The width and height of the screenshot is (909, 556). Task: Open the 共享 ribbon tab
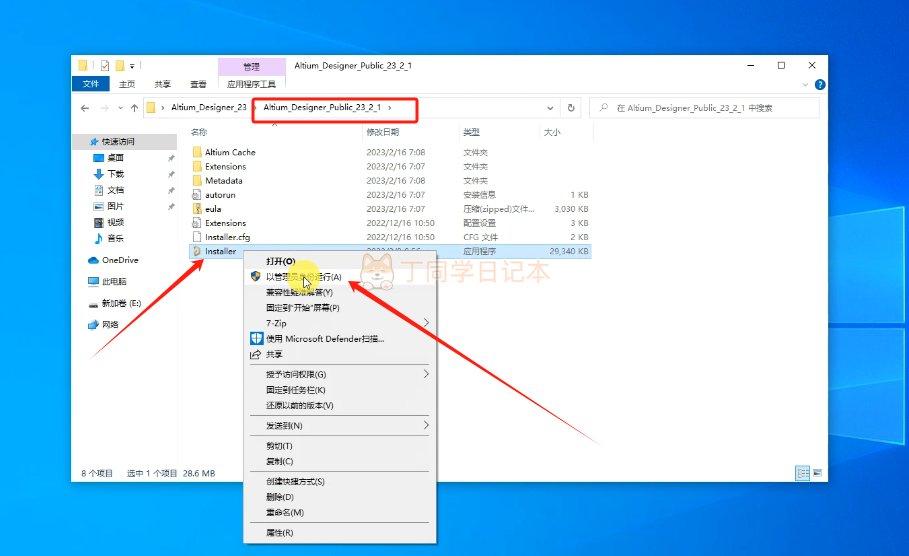click(x=162, y=84)
